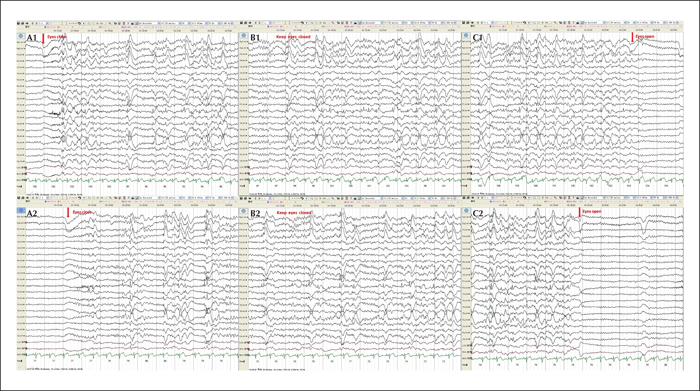This screenshot has height=391, width=700.
Task: Go to next page in panel A1
Action: (x=37, y=23)
